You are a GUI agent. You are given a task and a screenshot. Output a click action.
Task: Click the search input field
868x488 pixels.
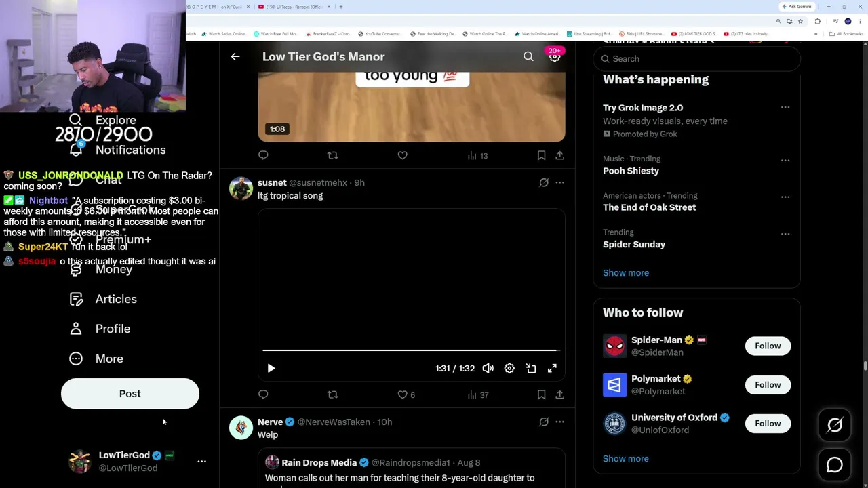point(697,59)
